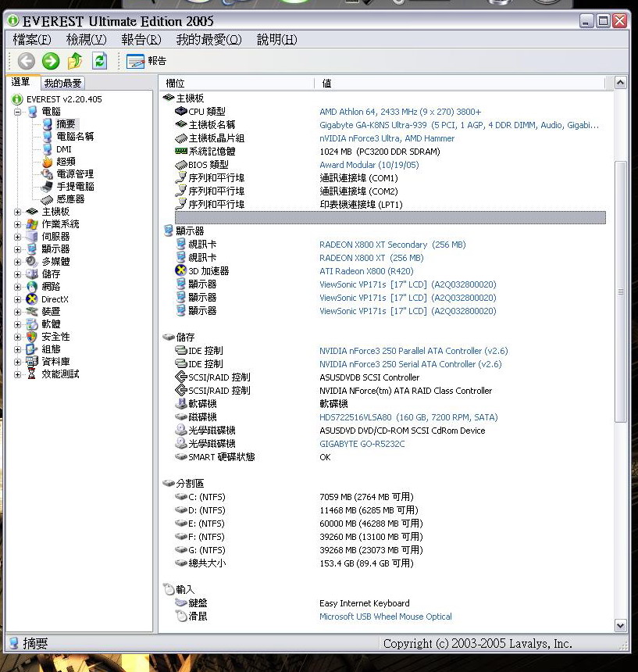Image resolution: width=638 pixels, height=672 pixels.
Task: Switch to the 我的最愛 tab
Action: point(62,83)
